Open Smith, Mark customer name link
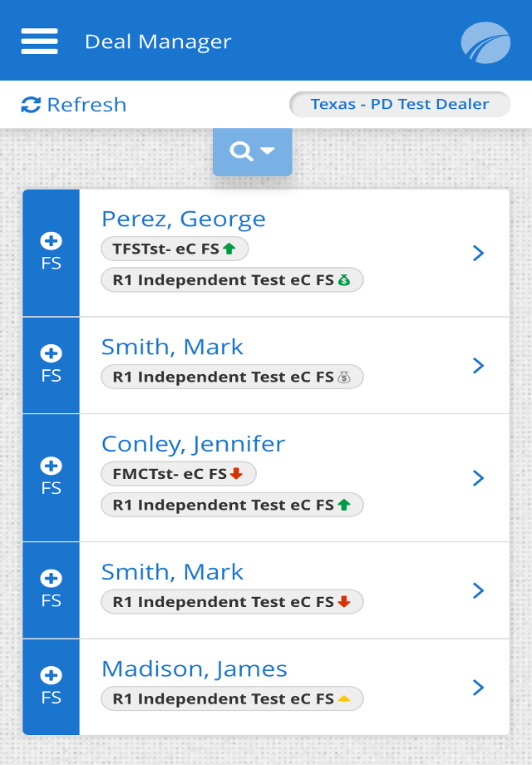The height and width of the screenshot is (765, 532). (x=171, y=347)
